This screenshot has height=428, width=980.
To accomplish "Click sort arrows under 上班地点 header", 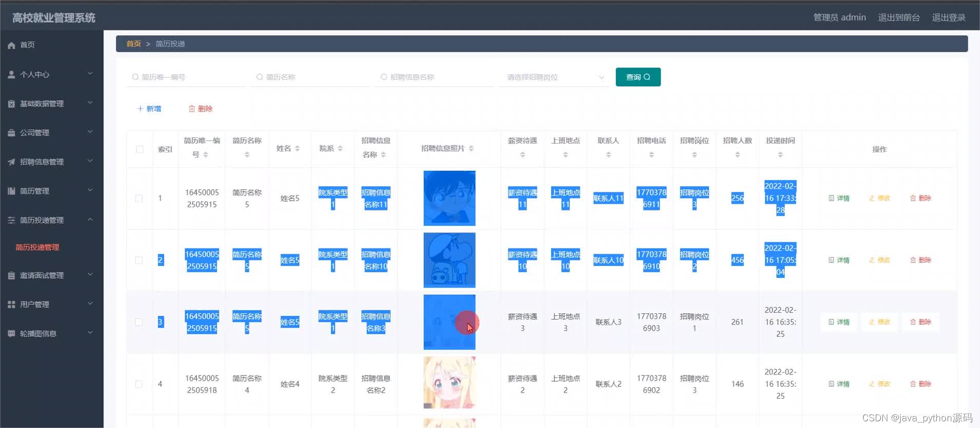I will 565,155.
